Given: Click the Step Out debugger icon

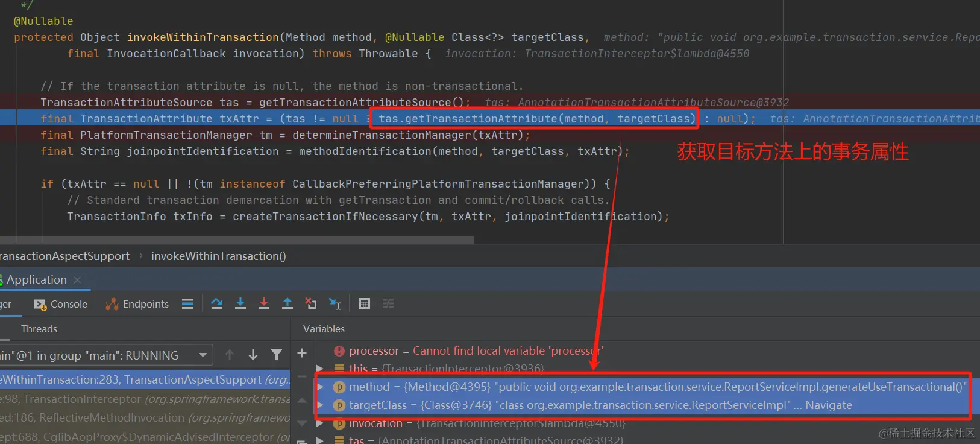Looking at the screenshot, I should 287,303.
